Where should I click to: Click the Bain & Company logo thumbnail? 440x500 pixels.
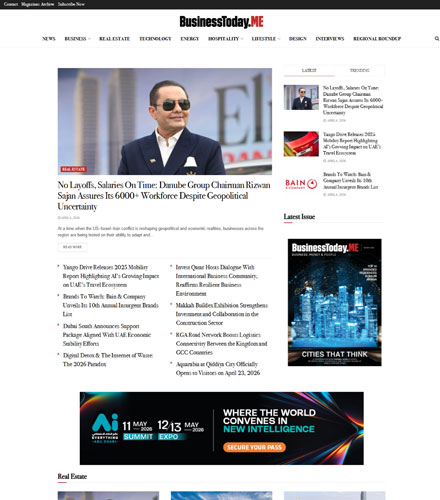(x=301, y=184)
